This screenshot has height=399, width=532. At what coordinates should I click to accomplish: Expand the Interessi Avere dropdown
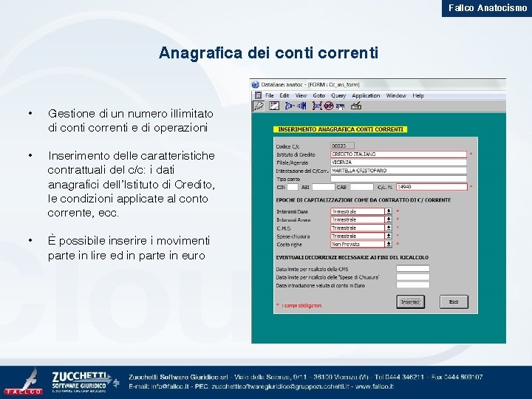389,219
